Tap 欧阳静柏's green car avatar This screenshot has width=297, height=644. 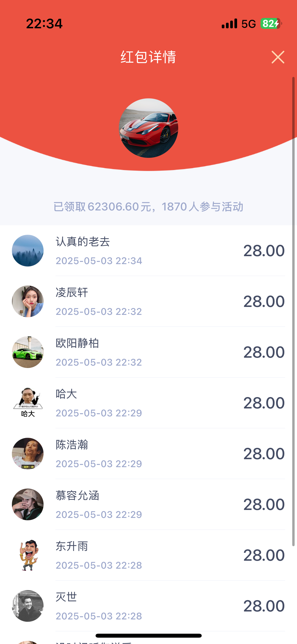[28, 352]
